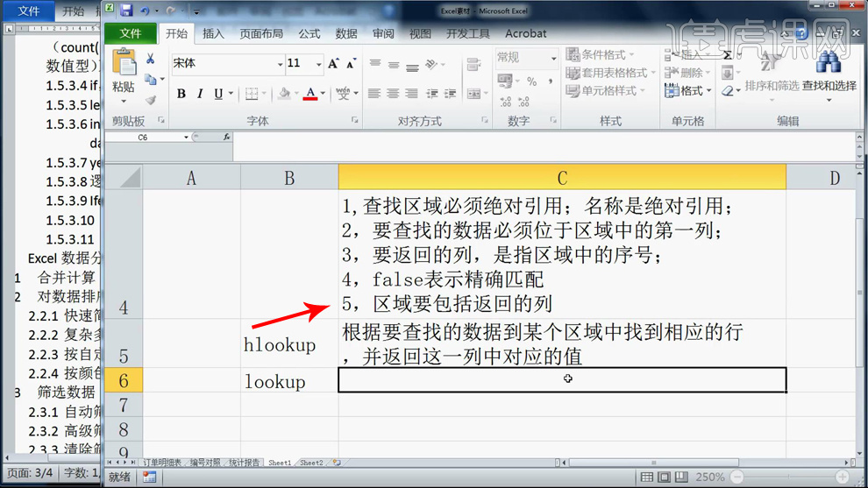Toggle Underline formatting
Image resolution: width=868 pixels, height=488 pixels.
pyautogui.click(x=218, y=94)
